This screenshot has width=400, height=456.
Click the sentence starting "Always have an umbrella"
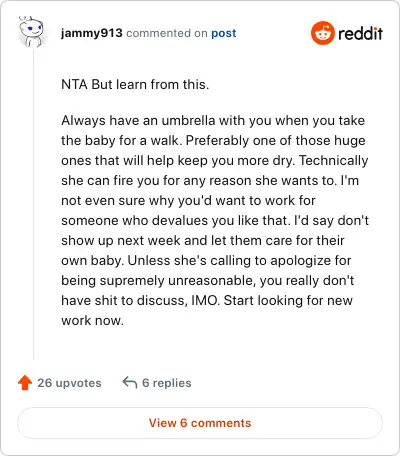(x=213, y=130)
